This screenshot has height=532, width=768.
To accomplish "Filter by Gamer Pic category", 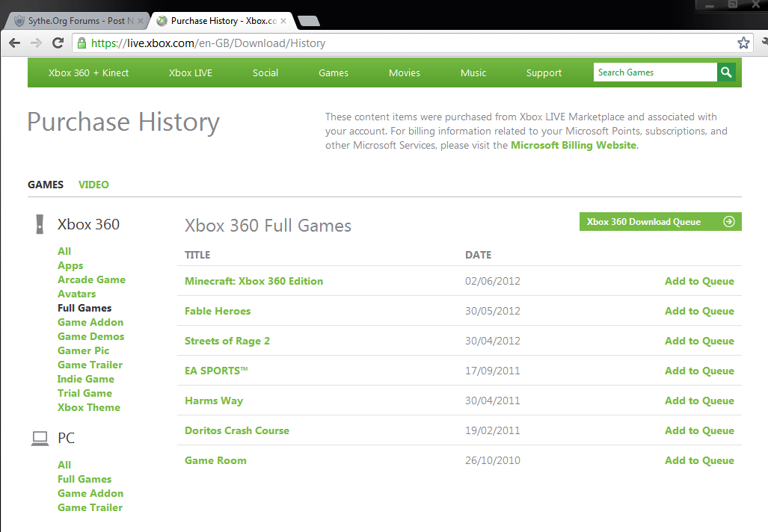I will 83,350.
